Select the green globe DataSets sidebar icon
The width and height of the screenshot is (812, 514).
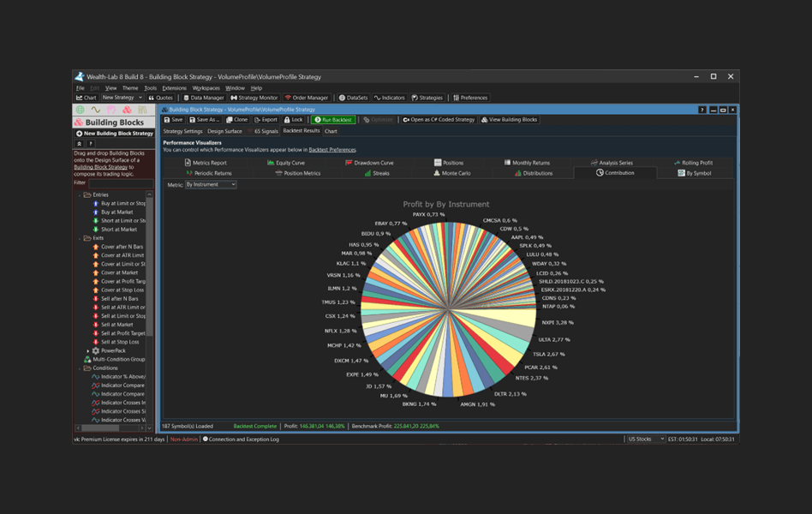coord(81,110)
